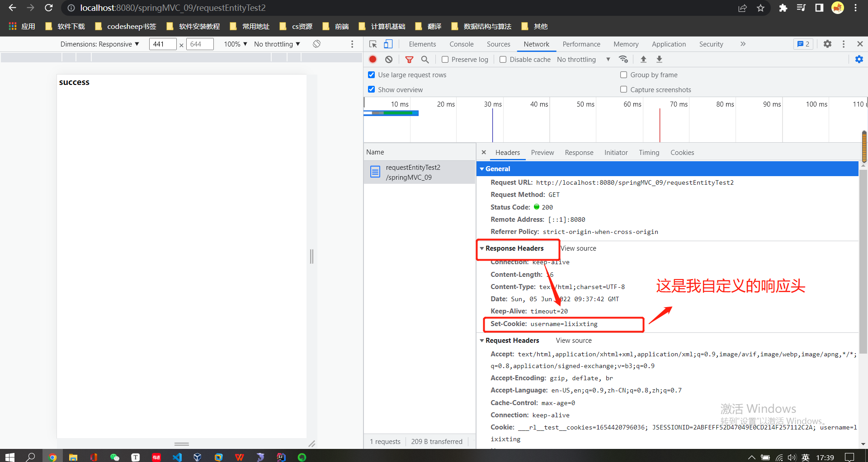Switch to the Performance tab

pos(581,44)
